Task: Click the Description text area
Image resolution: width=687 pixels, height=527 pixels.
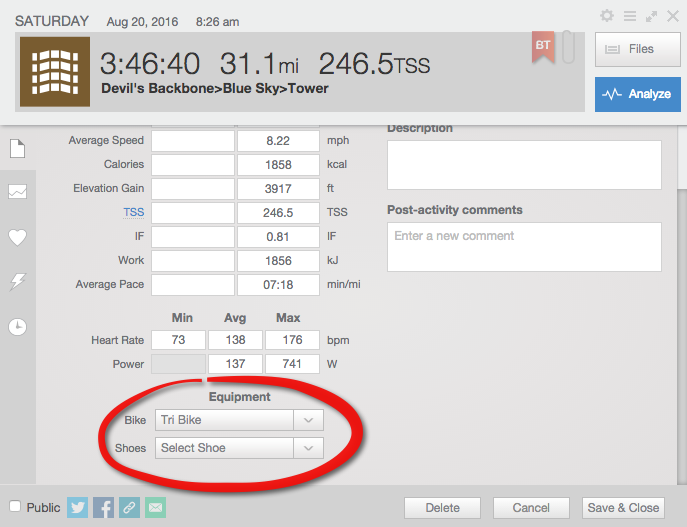Action: tap(524, 165)
